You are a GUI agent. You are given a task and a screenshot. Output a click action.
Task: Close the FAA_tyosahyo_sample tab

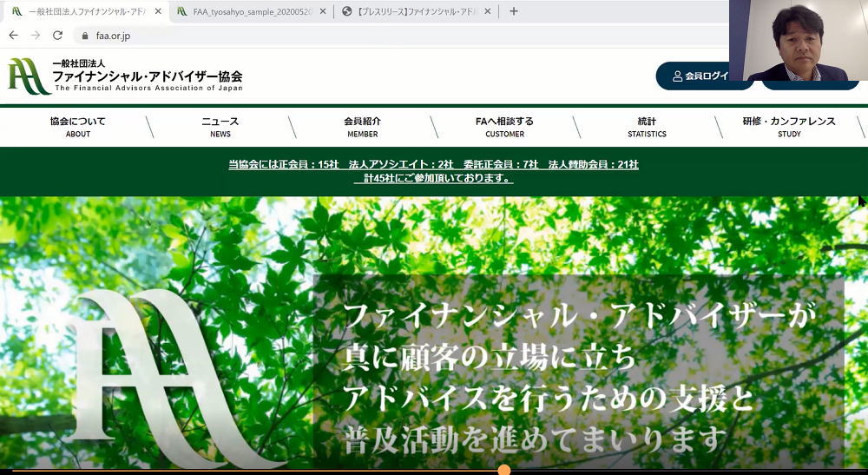323,11
